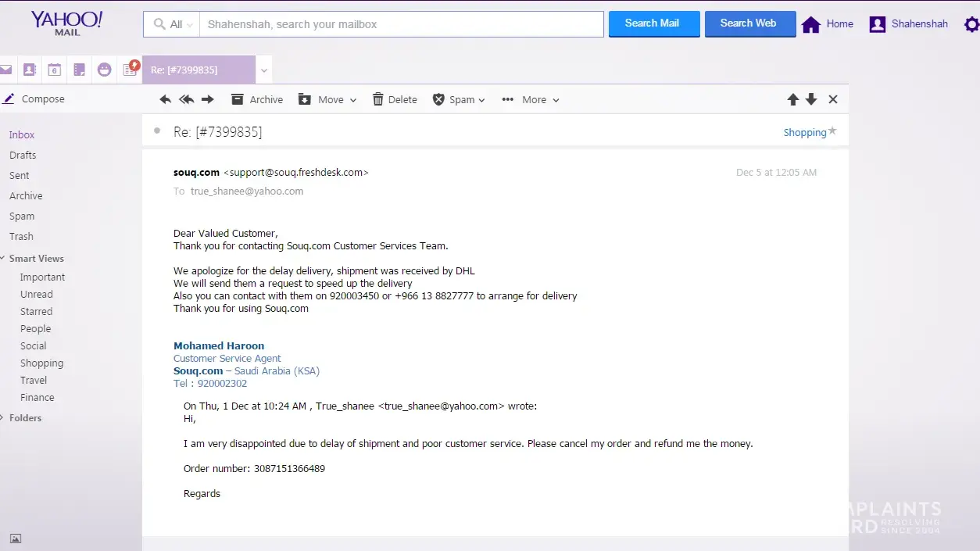The height and width of the screenshot is (551, 980).
Task: Open the Mail envelope icon
Action: tap(5, 70)
